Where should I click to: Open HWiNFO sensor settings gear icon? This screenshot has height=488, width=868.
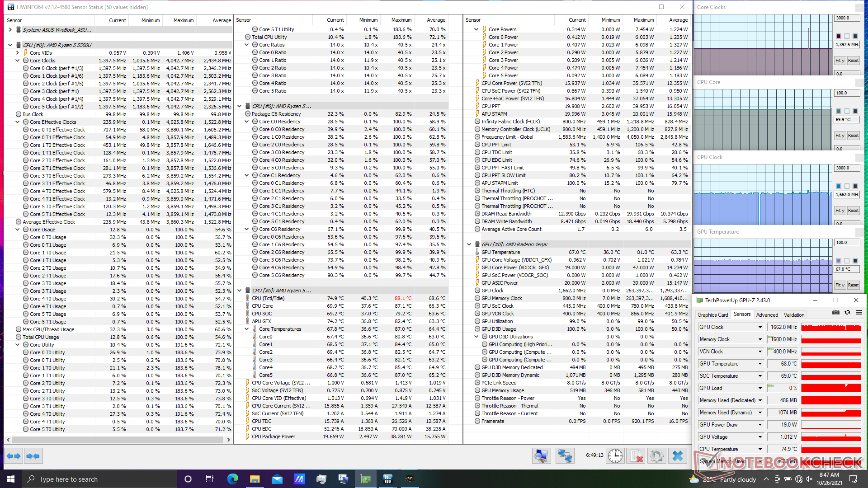click(657, 456)
